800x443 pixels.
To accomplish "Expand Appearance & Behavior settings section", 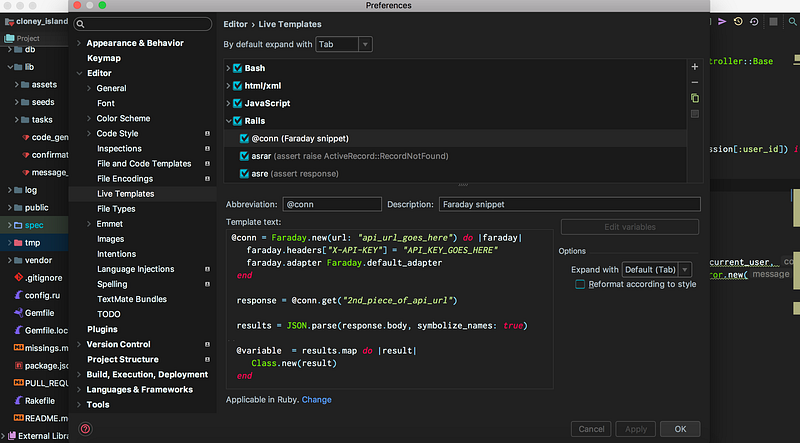I will coord(79,43).
